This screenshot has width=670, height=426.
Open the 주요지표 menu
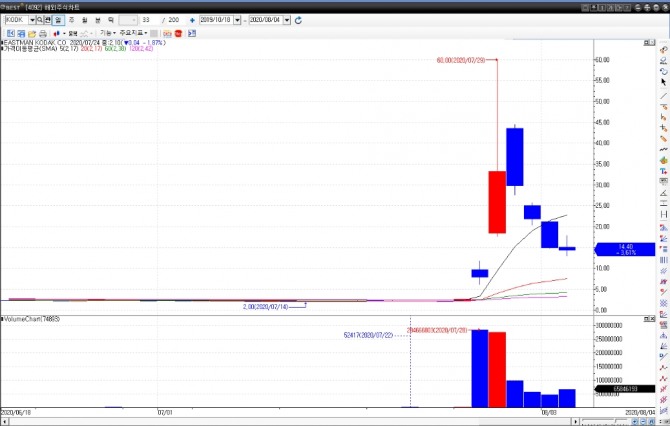coord(133,33)
